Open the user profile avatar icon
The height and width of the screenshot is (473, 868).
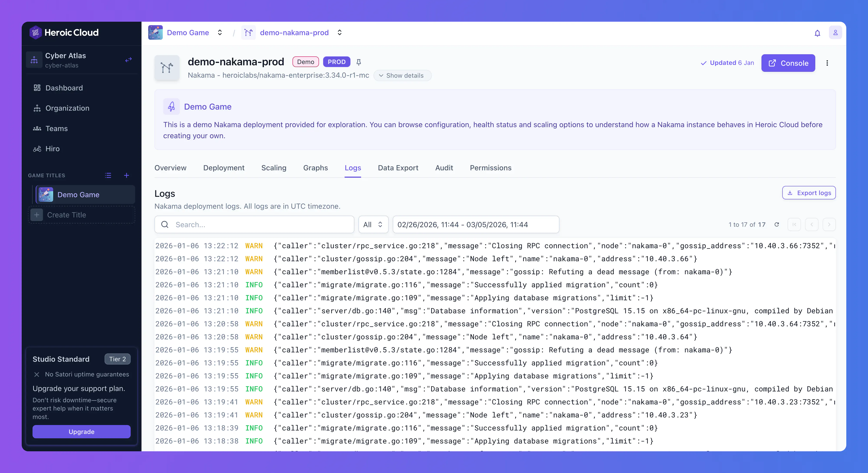pos(835,33)
